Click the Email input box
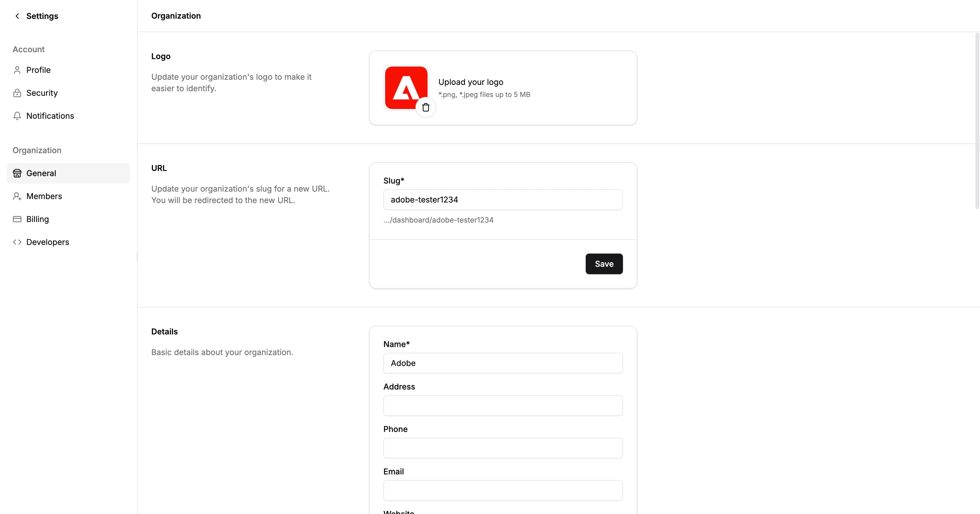 pos(502,490)
